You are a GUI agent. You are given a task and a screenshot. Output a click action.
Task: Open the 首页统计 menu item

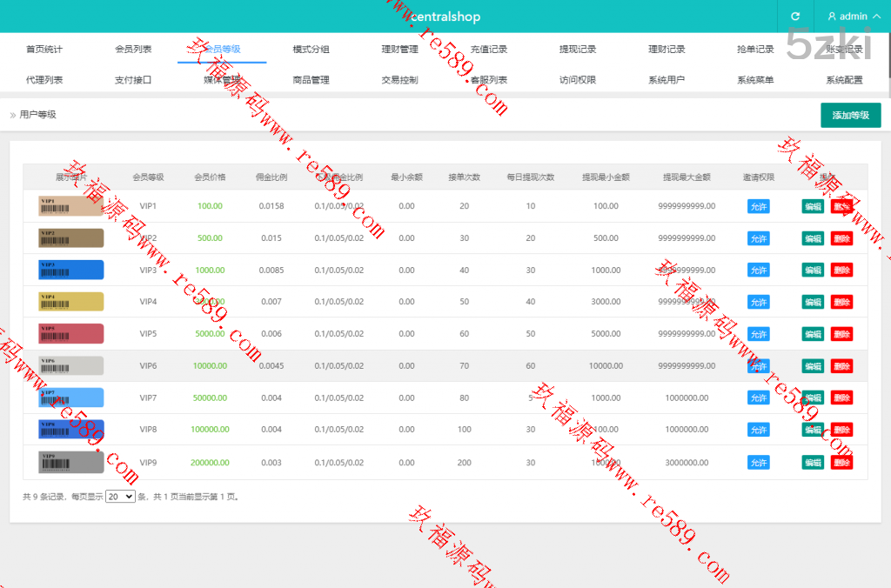tap(44, 50)
